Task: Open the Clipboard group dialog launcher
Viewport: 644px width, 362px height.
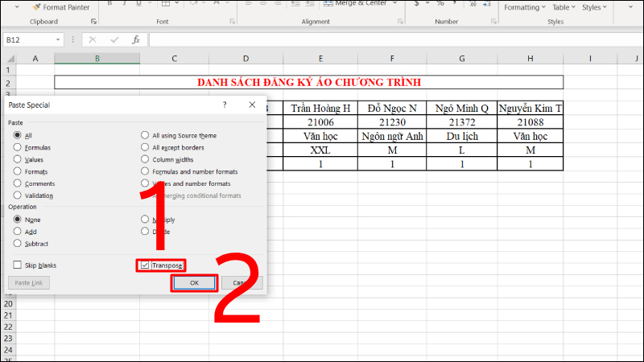Action: pyautogui.click(x=93, y=22)
